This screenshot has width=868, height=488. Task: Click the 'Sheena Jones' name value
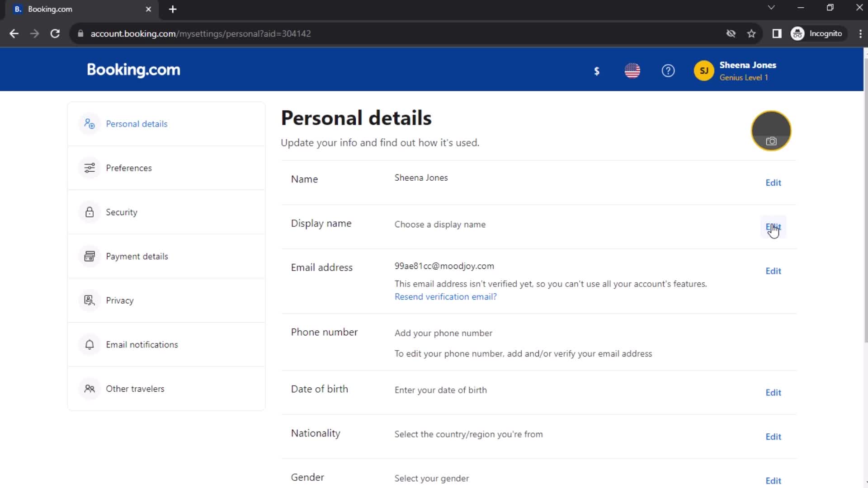point(421,178)
